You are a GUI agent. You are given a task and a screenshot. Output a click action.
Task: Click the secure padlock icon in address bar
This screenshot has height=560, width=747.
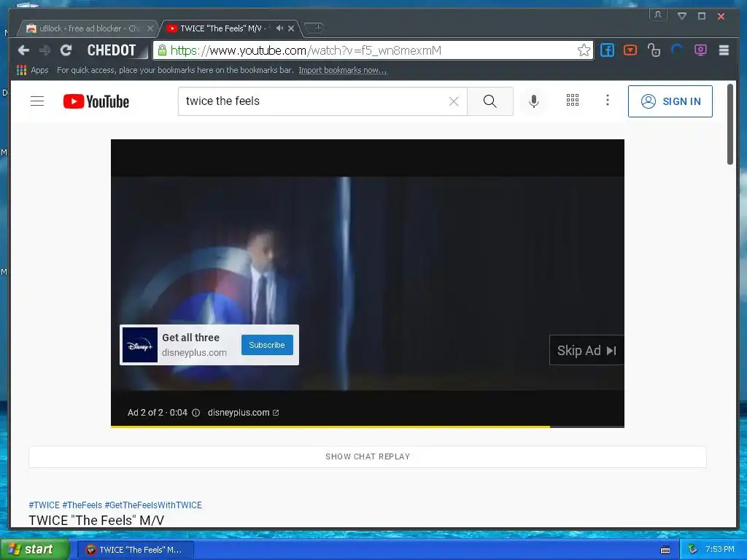point(163,50)
